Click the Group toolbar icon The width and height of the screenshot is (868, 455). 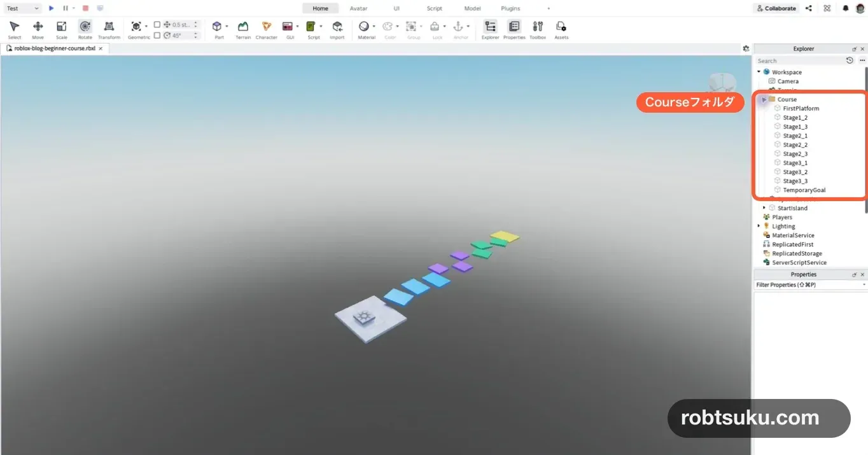[x=411, y=27]
